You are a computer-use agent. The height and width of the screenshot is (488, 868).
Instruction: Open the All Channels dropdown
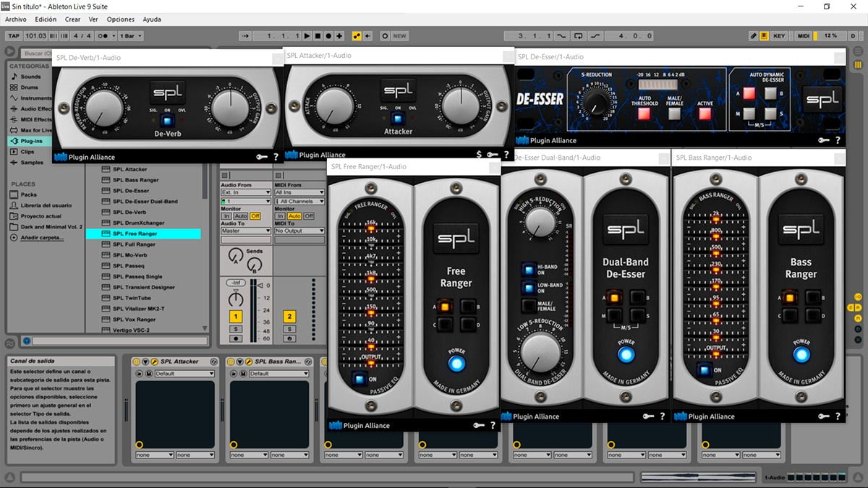click(299, 201)
